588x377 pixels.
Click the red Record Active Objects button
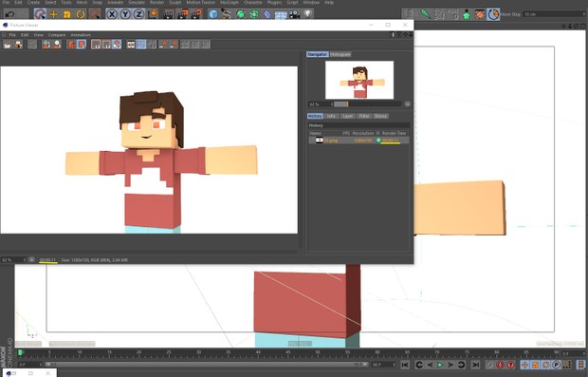(x=500, y=365)
